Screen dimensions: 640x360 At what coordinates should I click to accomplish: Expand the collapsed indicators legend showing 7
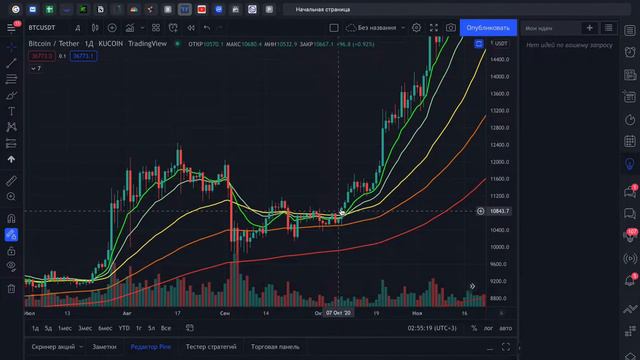click(36, 68)
